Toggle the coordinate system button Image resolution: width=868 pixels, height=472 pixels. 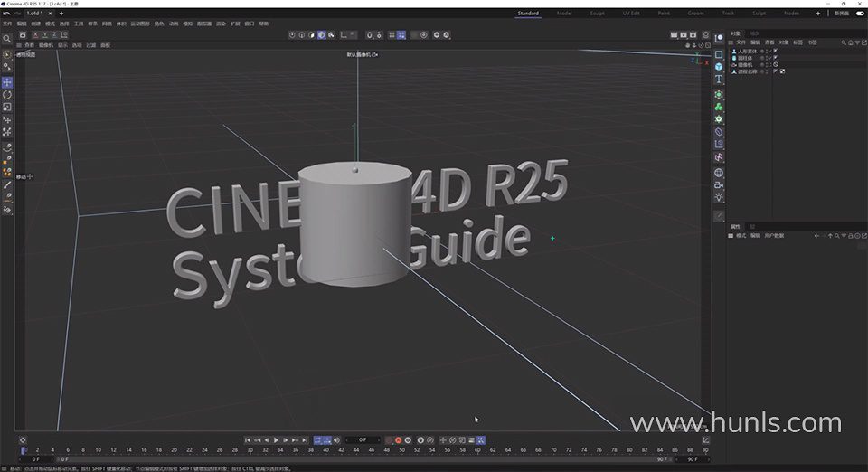pyautogui.click(x=64, y=35)
